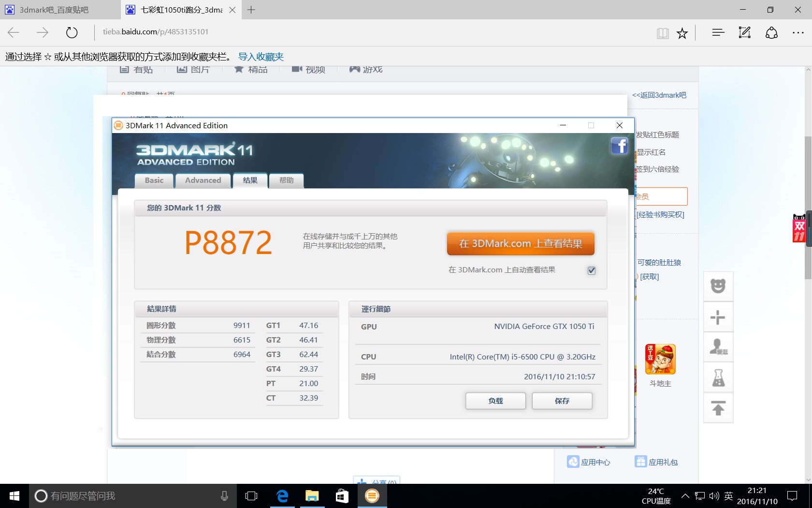This screenshot has height=508, width=812.
Task: Switch to the Advanced tab
Action: [203, 180]
